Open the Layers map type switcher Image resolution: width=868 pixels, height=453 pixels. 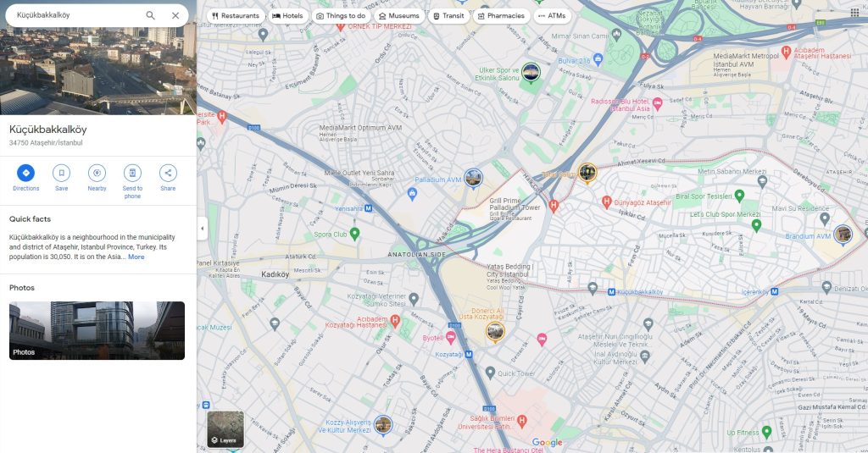(225, 428)
